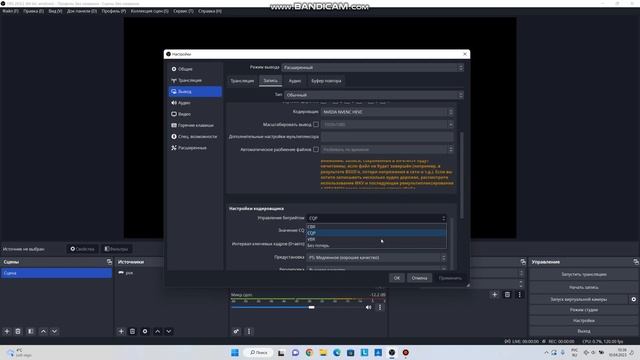Open source properties gear icon in Sources panel
The width and height of the screenshot is (640, 360).
click(x=145, y=331)
